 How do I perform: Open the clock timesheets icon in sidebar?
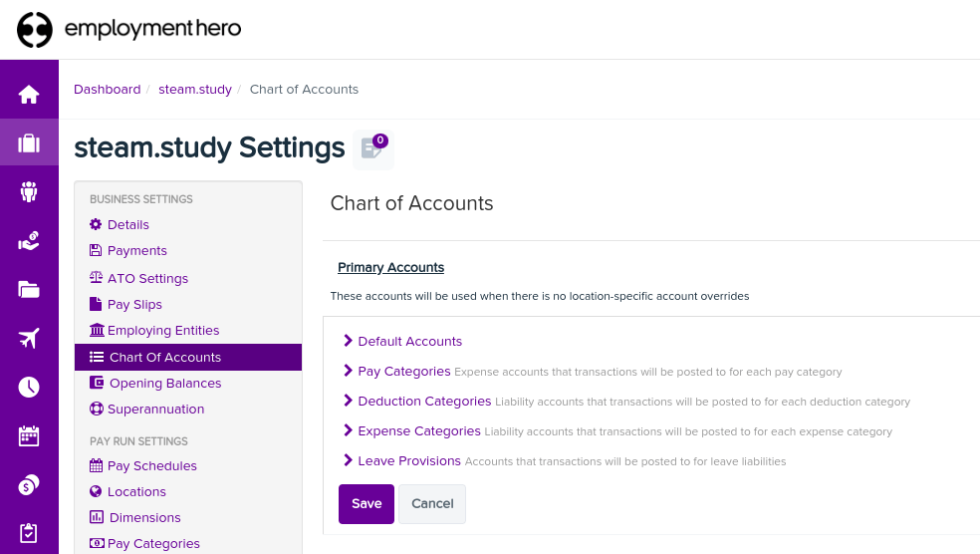coord(29,388)
